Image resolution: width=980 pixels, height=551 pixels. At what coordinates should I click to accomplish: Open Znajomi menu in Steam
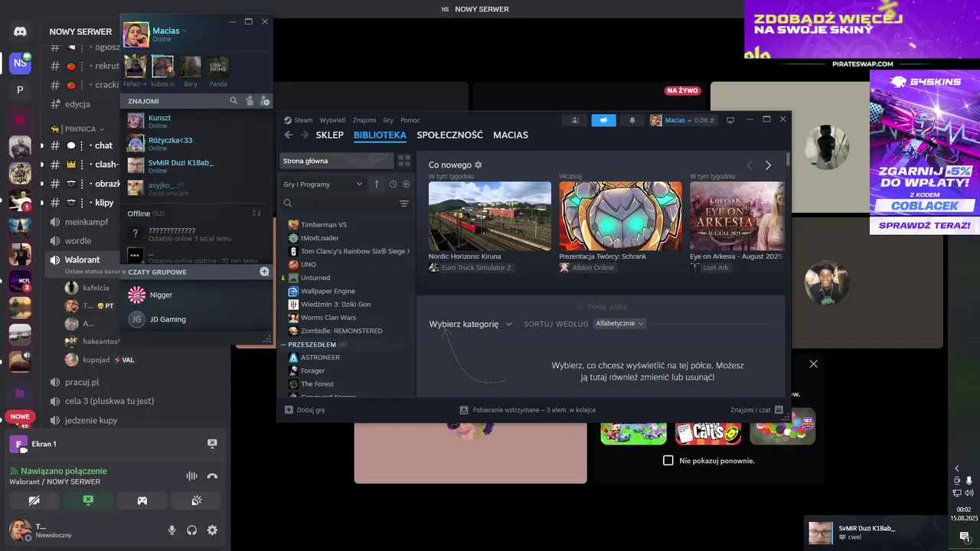[x=364, y=120]
